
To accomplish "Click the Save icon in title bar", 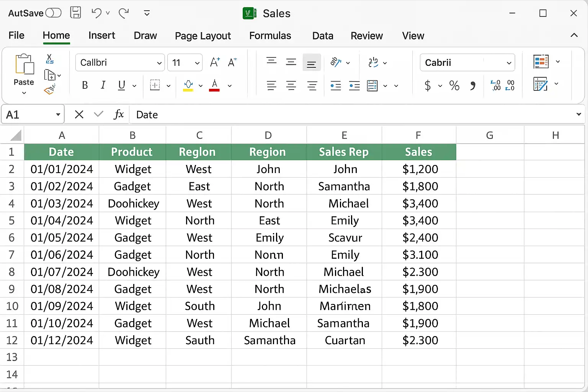I will pyautogui.click(x=75, y=13).
